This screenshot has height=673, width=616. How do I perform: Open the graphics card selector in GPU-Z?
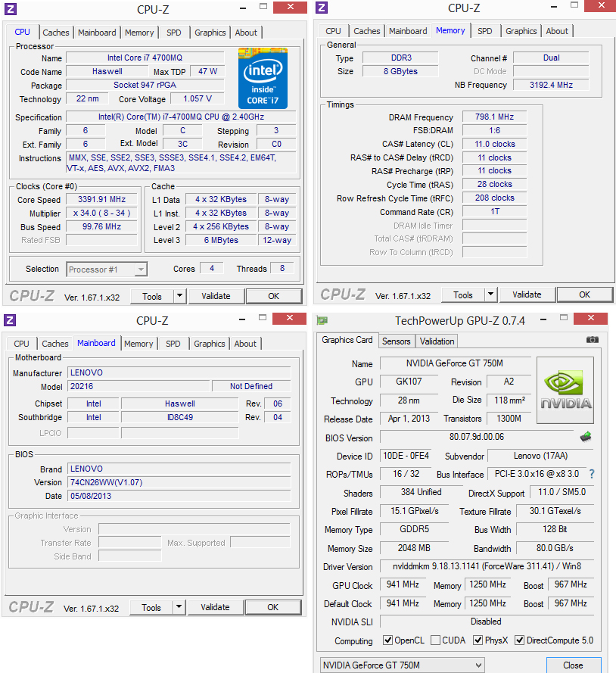pyautogui.click(x=400, y=664)
